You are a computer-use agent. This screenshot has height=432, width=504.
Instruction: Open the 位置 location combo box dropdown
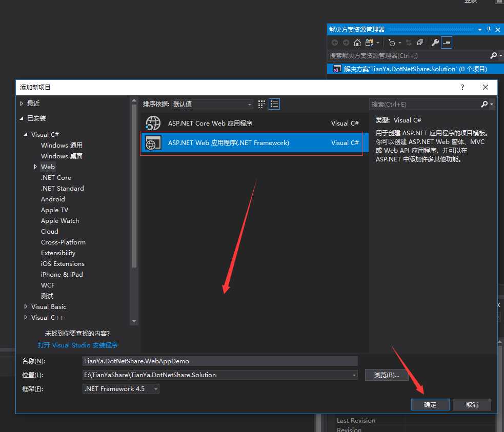pos(354,375)
